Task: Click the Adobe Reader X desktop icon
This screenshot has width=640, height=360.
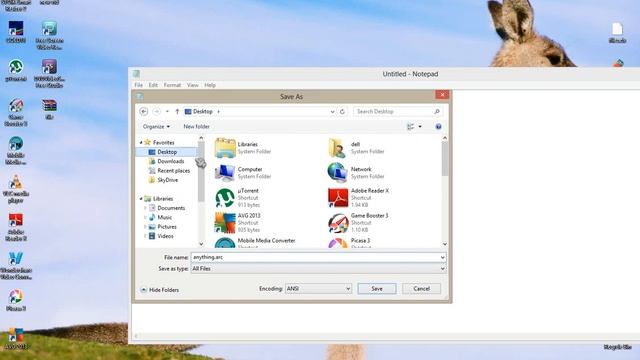Action: pos(16,227)
